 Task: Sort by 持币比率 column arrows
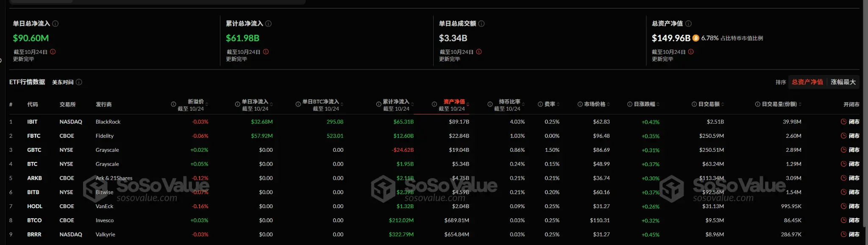coord(523,104)
